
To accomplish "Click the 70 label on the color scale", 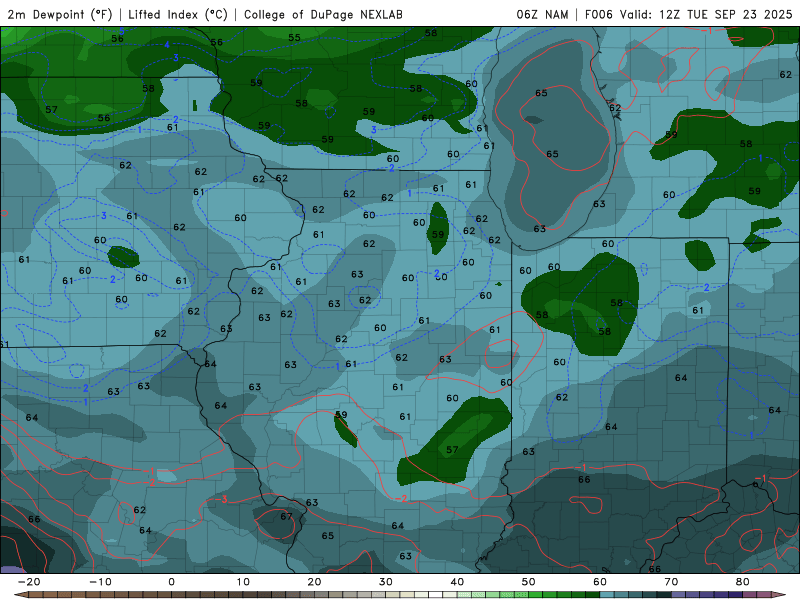I will coord(671,582).
